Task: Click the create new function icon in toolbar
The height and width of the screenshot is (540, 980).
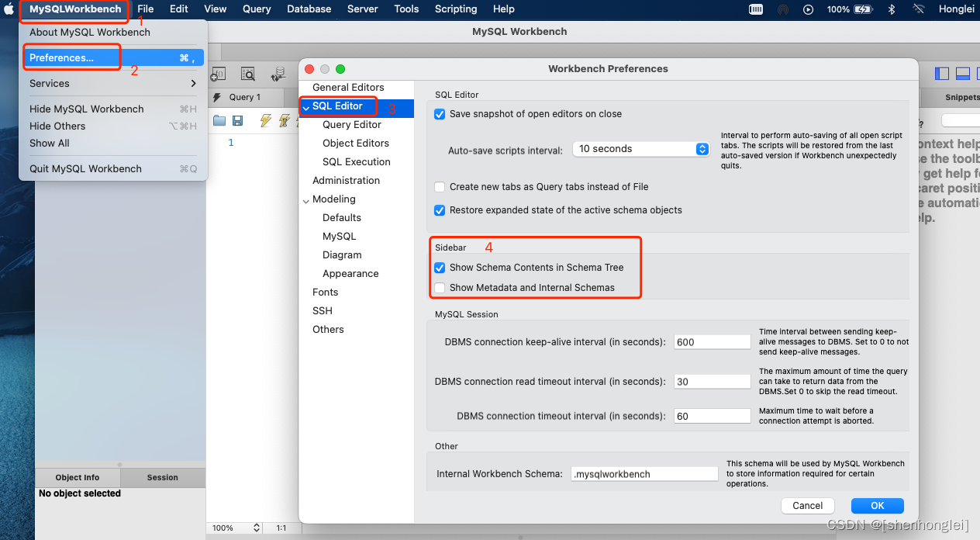Action: (x=219, y=74)
